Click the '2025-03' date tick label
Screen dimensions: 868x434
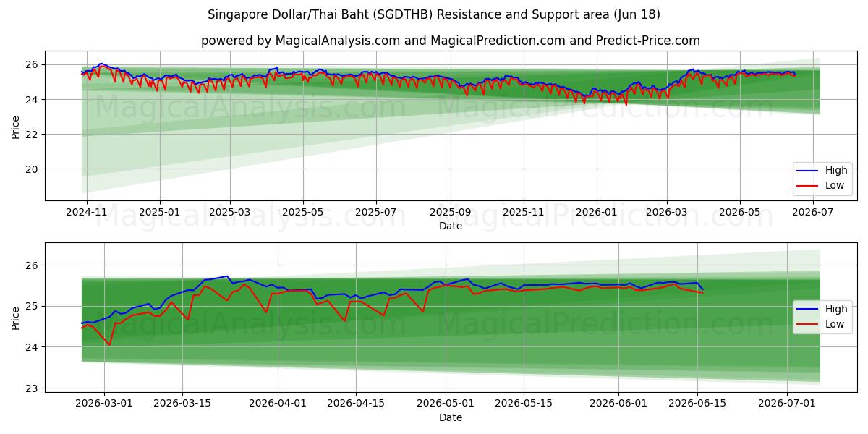pos(230,213)
